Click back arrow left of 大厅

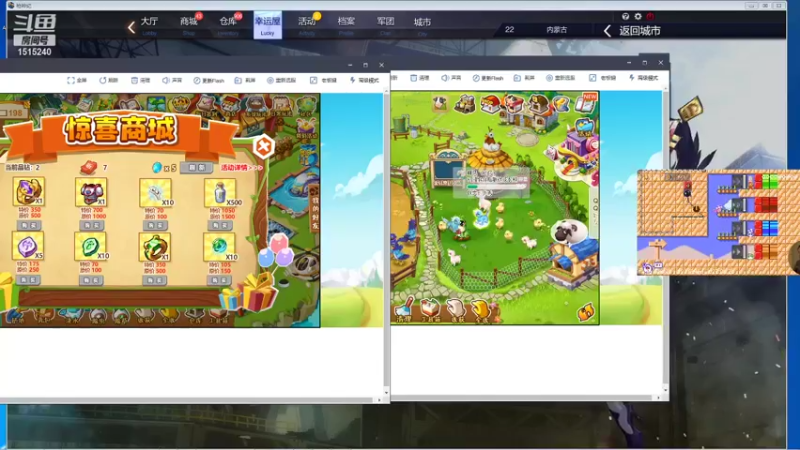click(131, 27)
